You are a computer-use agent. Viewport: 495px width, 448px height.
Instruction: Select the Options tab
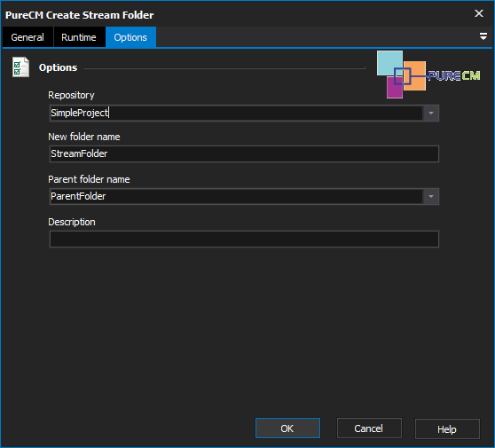pyautogui.click(x=130, y=37)
